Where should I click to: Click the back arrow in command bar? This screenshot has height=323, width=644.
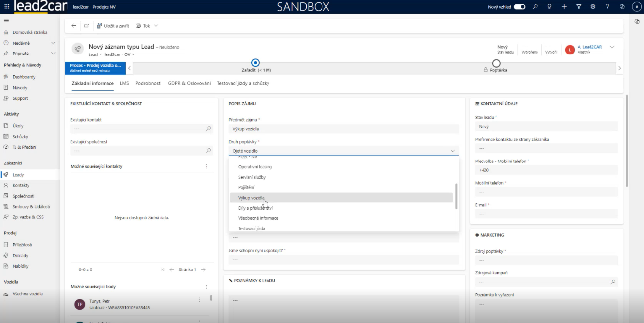click(74, 26)
